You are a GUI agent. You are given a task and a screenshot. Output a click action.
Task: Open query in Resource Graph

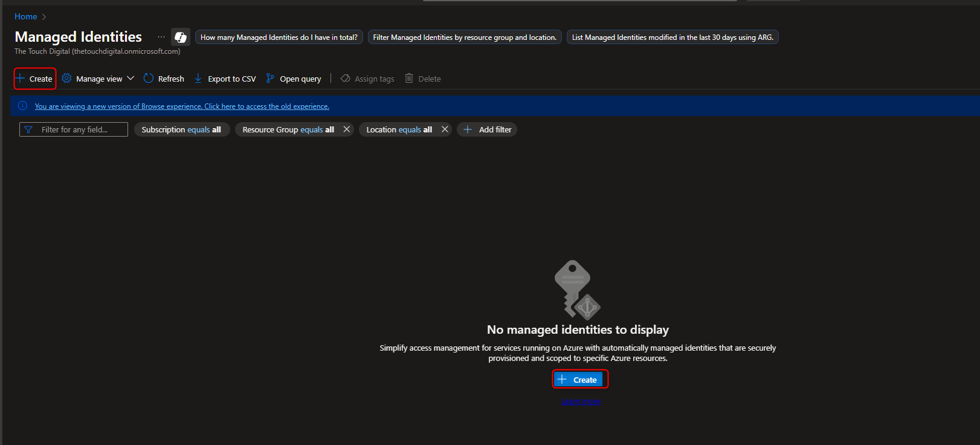[294, 79]
